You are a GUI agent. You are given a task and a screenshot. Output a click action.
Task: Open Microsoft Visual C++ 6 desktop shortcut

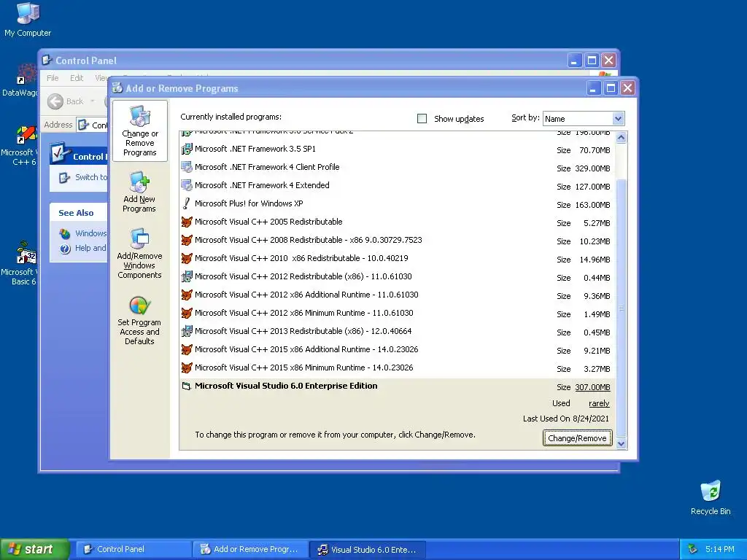pyautogui.click(x=26, y=135)
